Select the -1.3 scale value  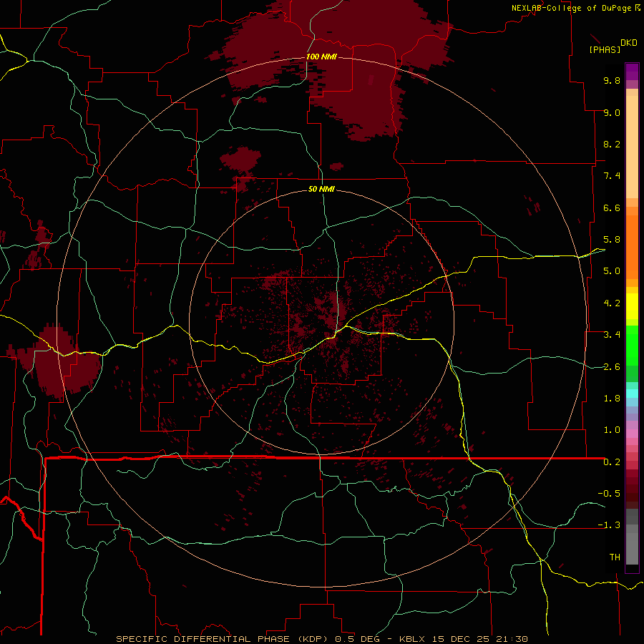point(609,525)
